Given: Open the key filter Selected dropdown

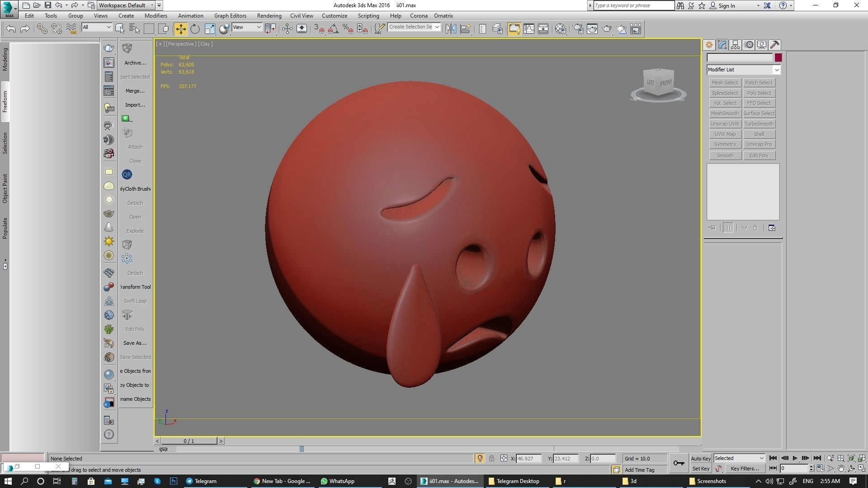Looking at the screenshot, I should pos(739,458).
